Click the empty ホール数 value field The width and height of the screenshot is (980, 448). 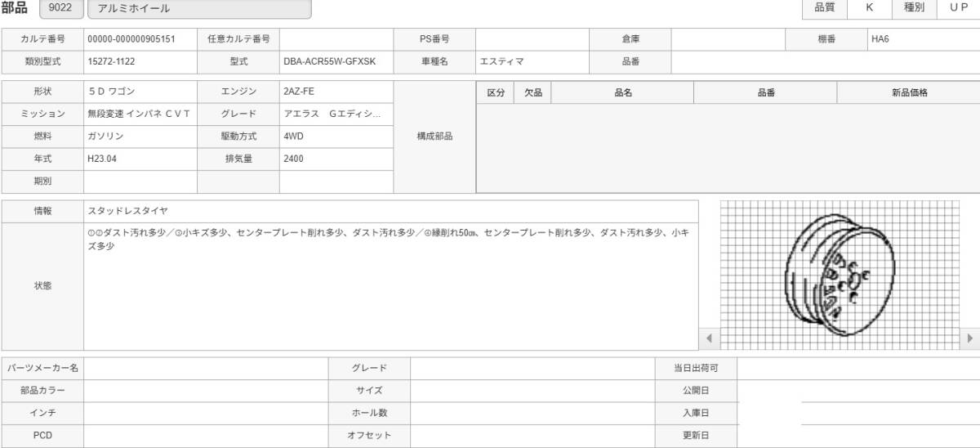click(x=532, y=413)
